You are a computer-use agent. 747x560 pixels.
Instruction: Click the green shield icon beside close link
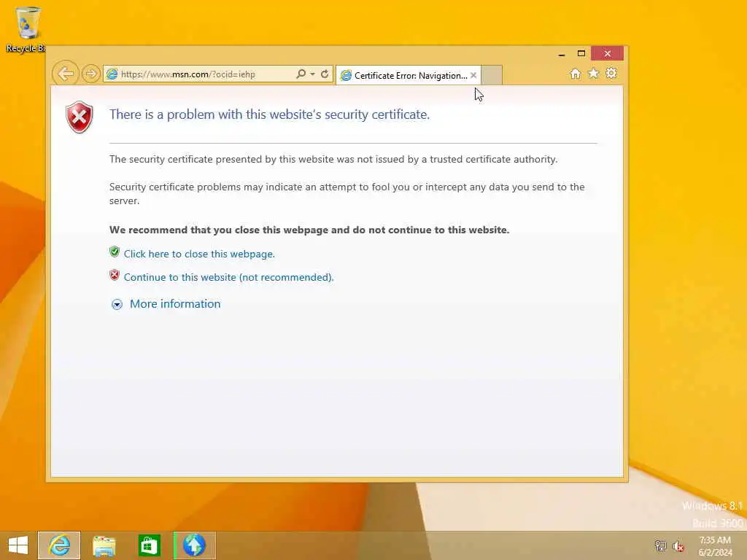[115, 252]
